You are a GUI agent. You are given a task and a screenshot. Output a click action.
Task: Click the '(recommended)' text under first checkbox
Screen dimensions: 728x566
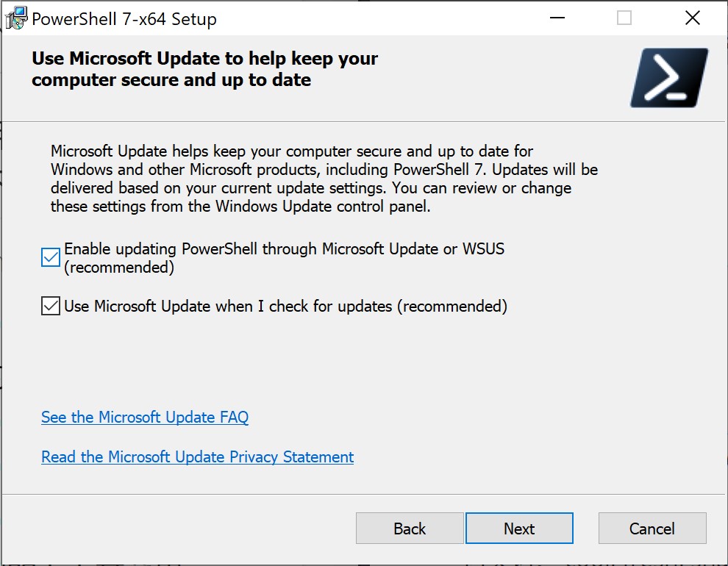tap(119, 268)
